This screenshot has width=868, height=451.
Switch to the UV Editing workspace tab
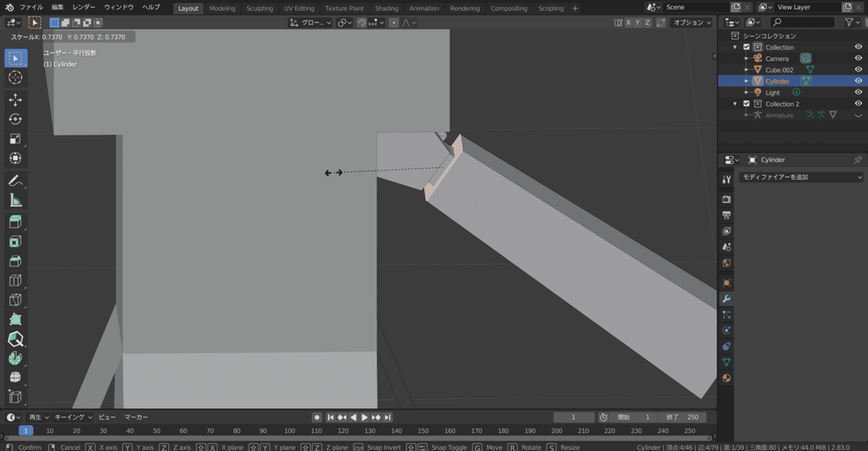point(299,8)
